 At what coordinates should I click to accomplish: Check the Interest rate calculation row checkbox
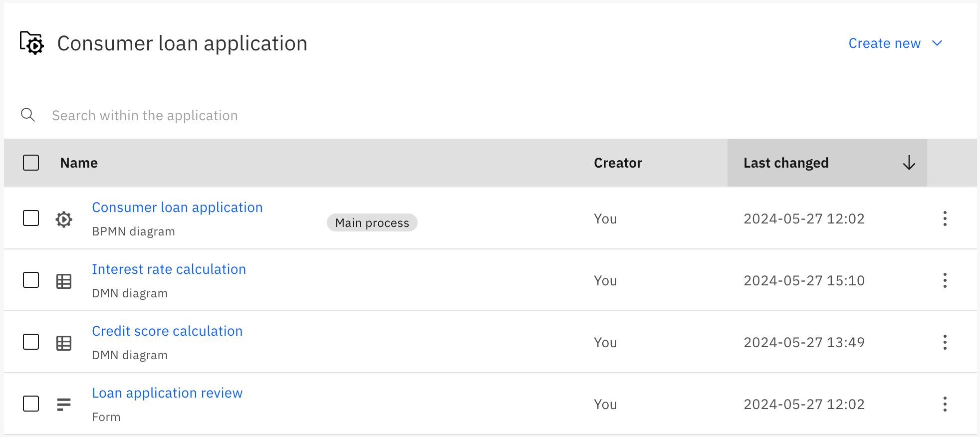(x=31, y=280)
